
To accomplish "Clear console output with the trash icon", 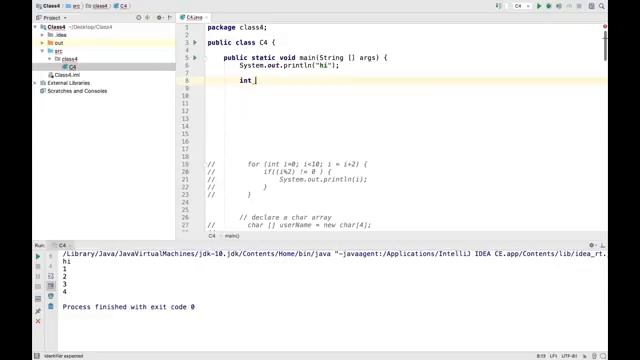I will point(51,306).
